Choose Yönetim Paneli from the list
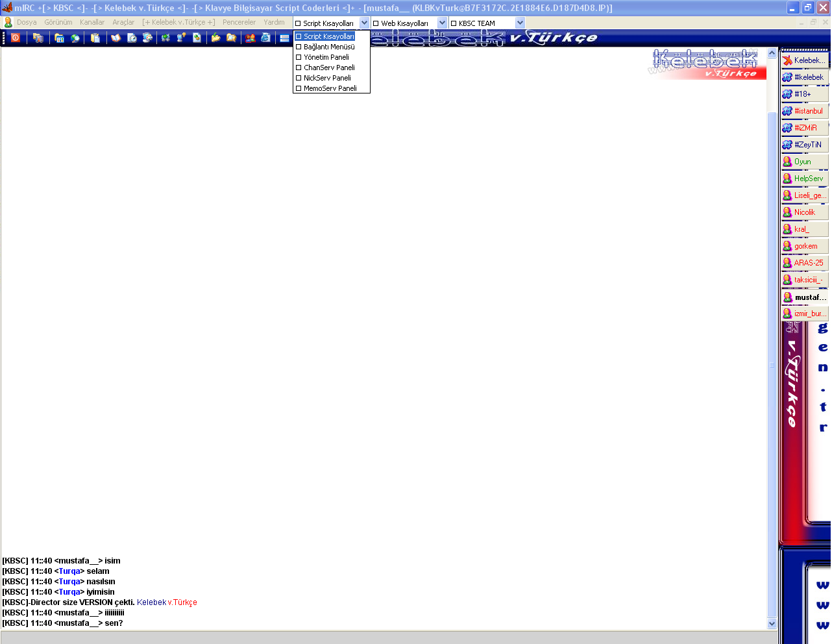 [x=331, y=57]
